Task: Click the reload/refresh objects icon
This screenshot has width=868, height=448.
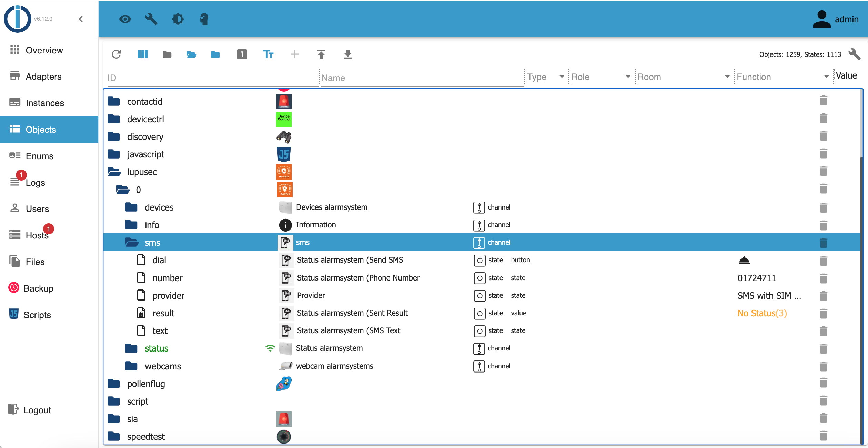Action: pos(116,54)
